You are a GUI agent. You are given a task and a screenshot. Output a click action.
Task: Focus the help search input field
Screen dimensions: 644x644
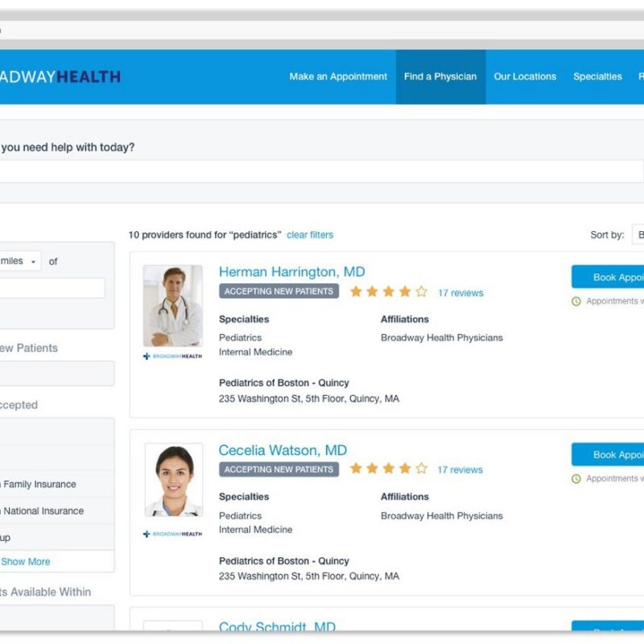coord(322,171)
